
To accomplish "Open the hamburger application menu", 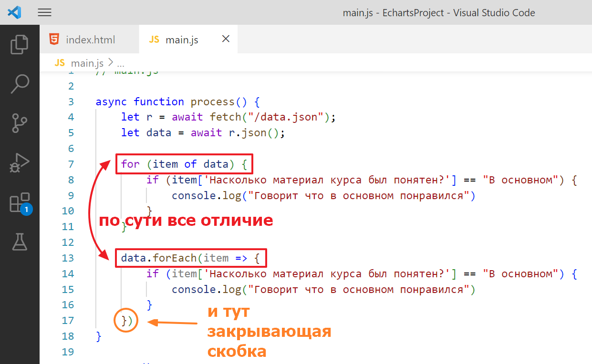I will click(44, 13).
